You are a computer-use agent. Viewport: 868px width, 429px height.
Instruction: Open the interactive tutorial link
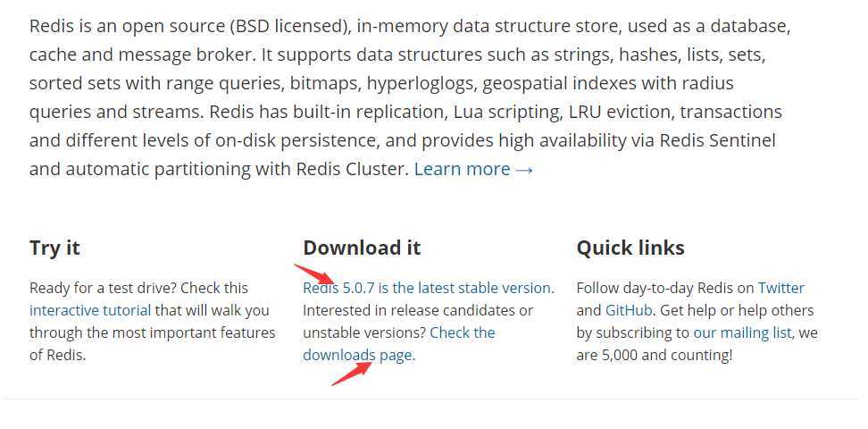(x=90, y=310)
